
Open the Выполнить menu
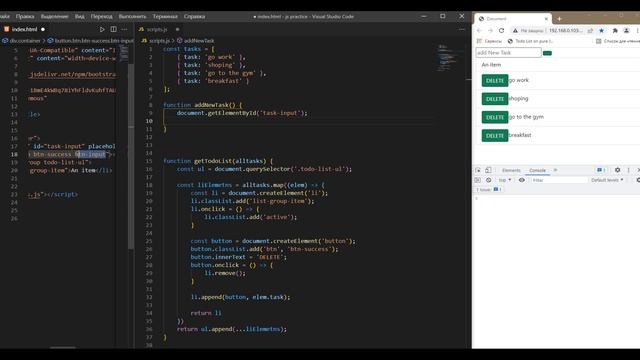pyautogui.click(x=132, y=16)
